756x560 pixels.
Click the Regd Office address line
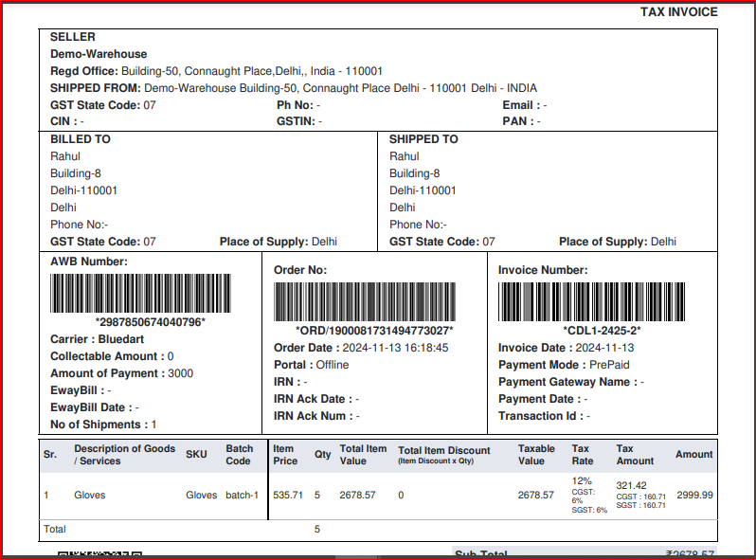(x=217, y=71)
